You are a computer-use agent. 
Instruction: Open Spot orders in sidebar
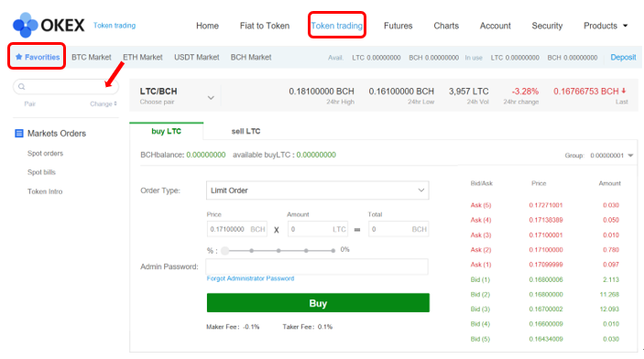[x=45, y=153]
